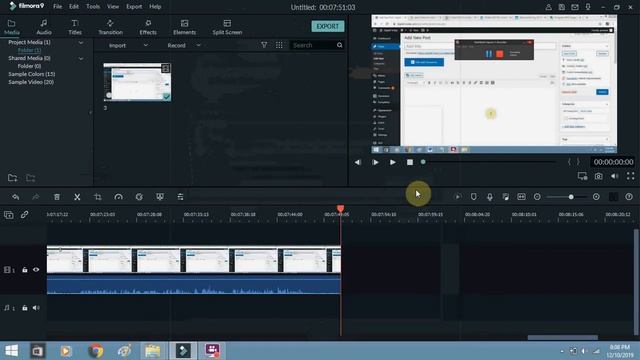Select Sample Colors (15) in media tree
This screenshot has height=360, width=640.
32,74
